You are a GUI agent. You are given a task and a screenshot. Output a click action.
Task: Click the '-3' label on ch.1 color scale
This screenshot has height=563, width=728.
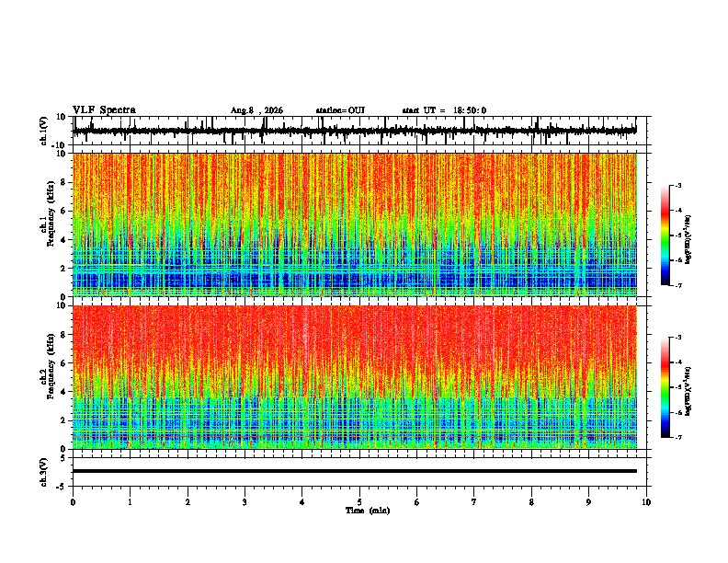[x=678, y=185]
